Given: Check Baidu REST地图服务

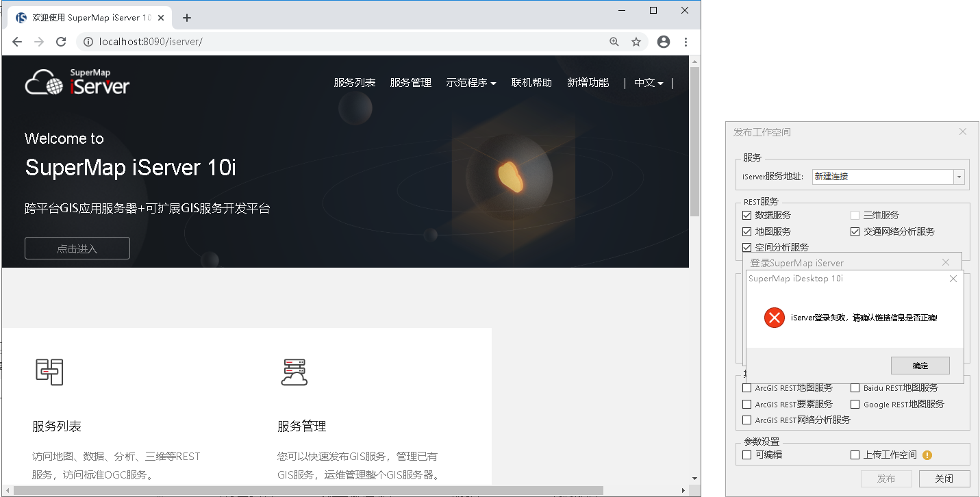Looking at the screenshot, I should pyautogui.click(x=855, y=387).
